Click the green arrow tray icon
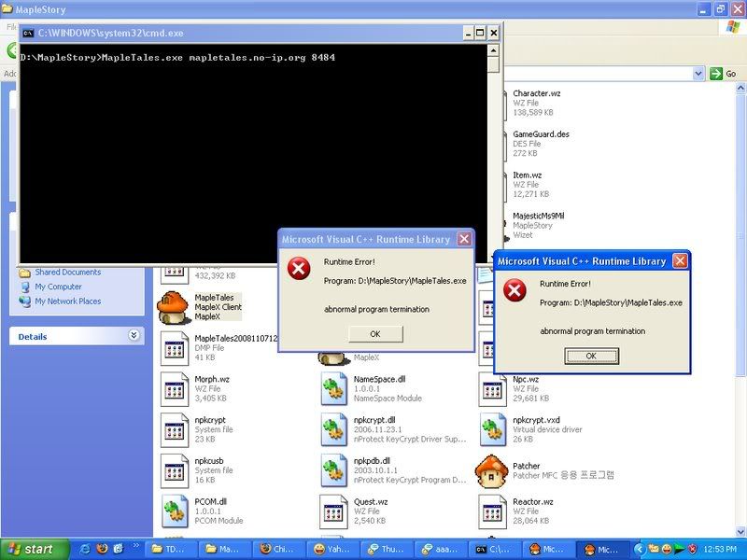Viewport: 747px width, 560px height. [680, 549]
